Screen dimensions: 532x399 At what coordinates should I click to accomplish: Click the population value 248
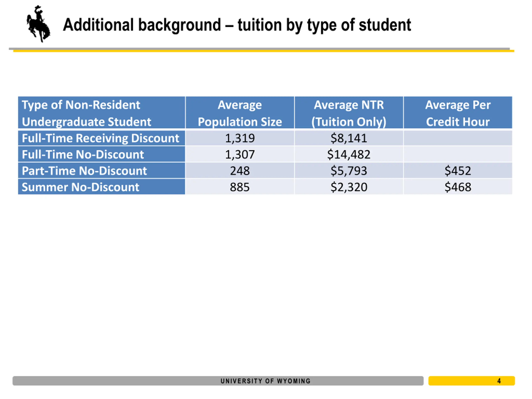pos(240,171)
